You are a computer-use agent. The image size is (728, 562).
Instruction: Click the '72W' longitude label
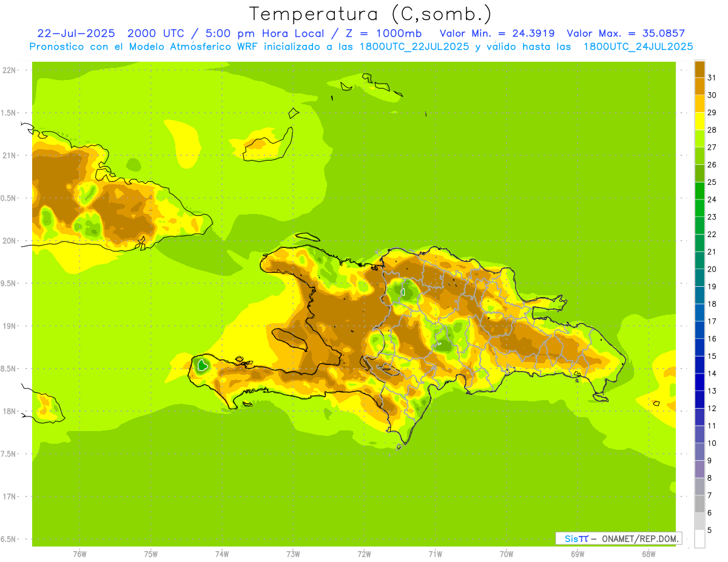364,554
